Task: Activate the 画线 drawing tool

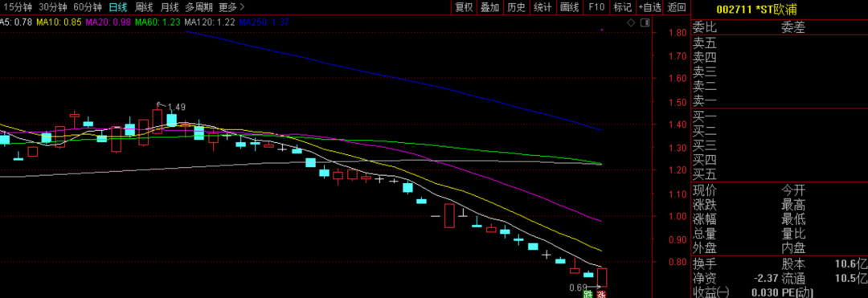Action: 569,7
